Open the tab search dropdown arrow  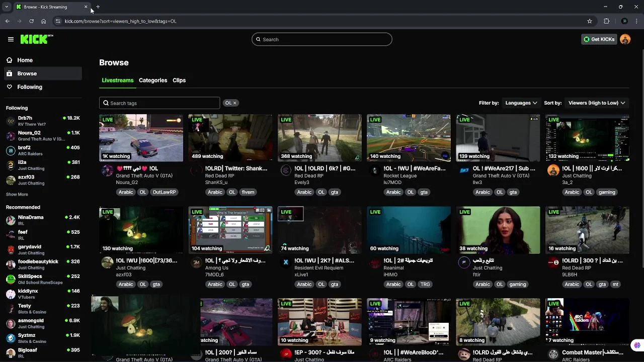(x=7, y=7)
